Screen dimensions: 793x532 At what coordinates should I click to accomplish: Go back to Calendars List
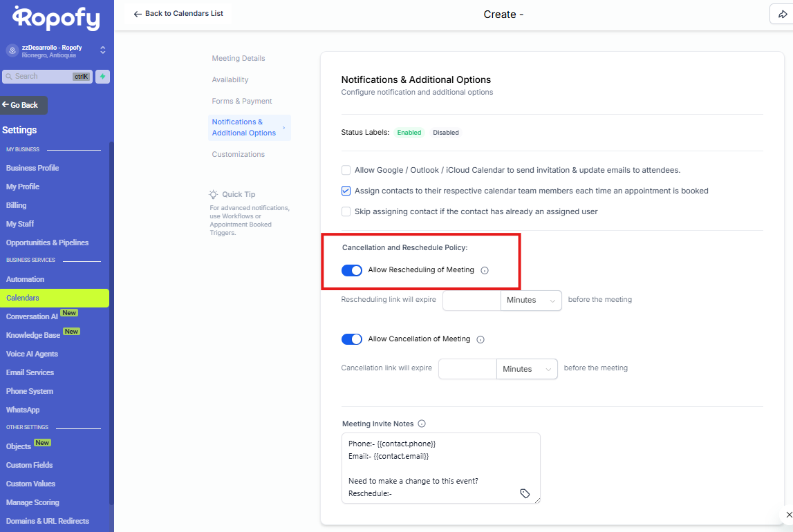(x=178, y=14)
